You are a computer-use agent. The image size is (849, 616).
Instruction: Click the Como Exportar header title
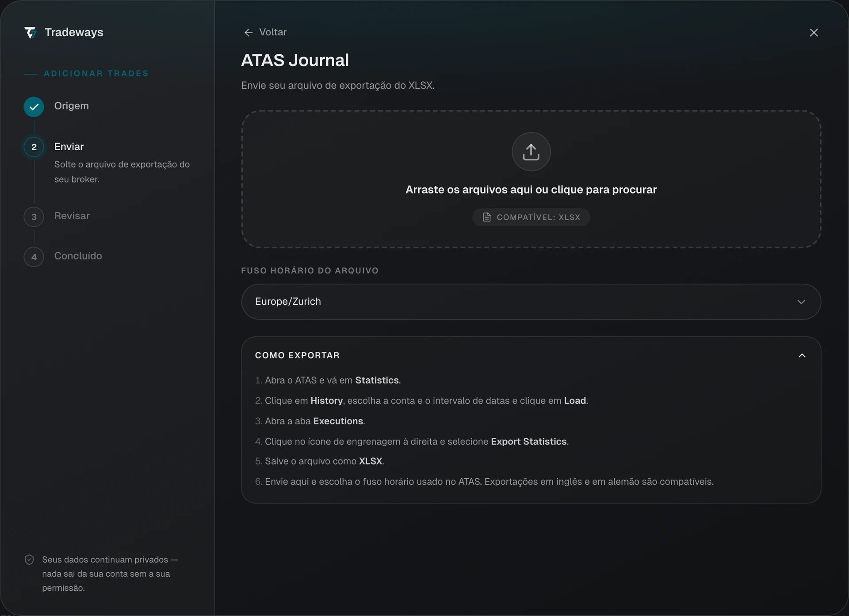tap(297, 355)
